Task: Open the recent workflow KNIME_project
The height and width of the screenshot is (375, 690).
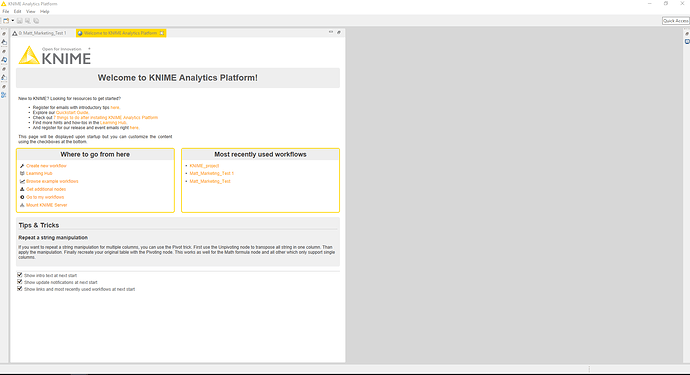Action: (x=204, y=166)
